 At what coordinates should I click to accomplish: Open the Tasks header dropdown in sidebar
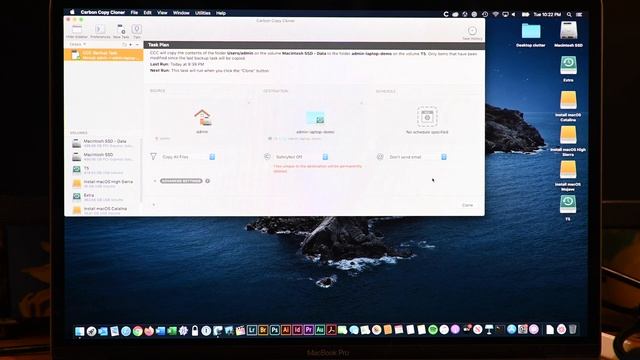(77, 44)
